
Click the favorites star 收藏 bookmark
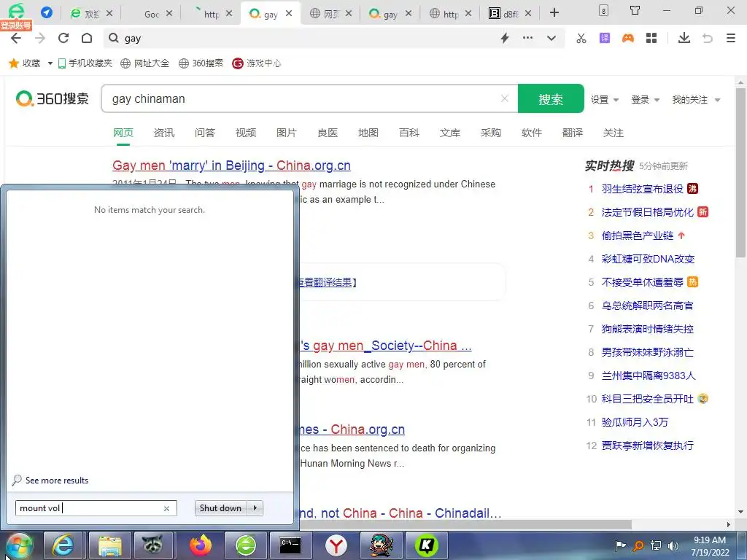click(25, 63)
